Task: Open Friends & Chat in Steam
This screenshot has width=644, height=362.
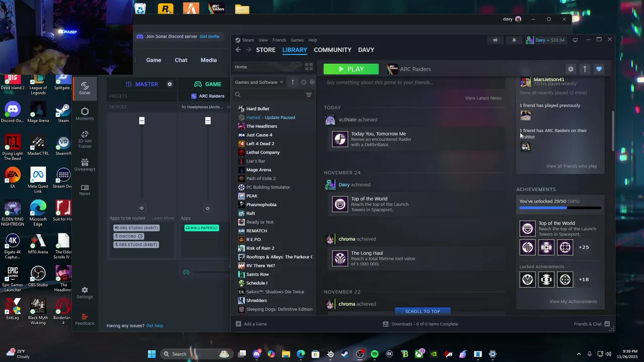Action: click(592, 324)
